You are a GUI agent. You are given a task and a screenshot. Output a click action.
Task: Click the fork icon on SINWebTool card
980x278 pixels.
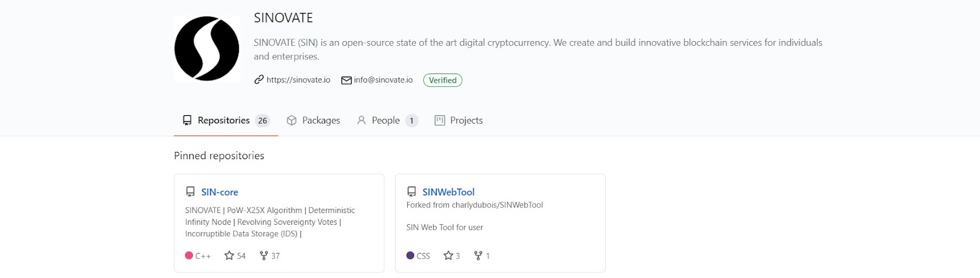[x=478, y=256]
